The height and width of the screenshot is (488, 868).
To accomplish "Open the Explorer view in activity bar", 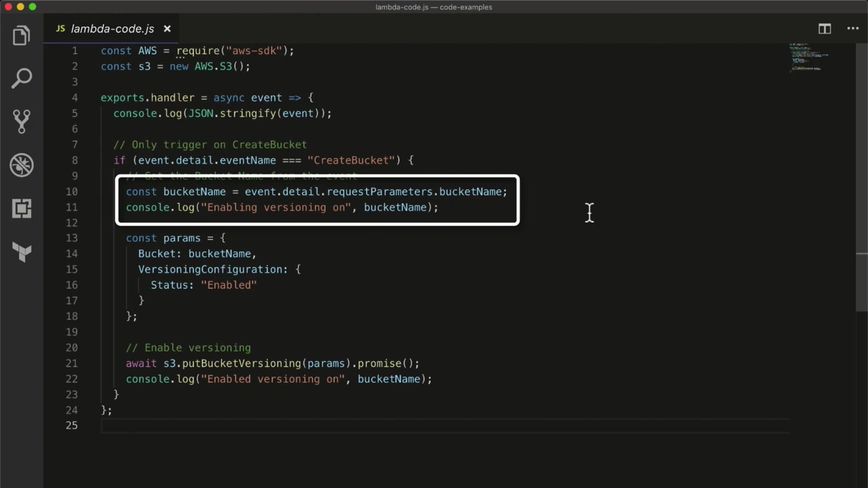I will click(22, 35).
